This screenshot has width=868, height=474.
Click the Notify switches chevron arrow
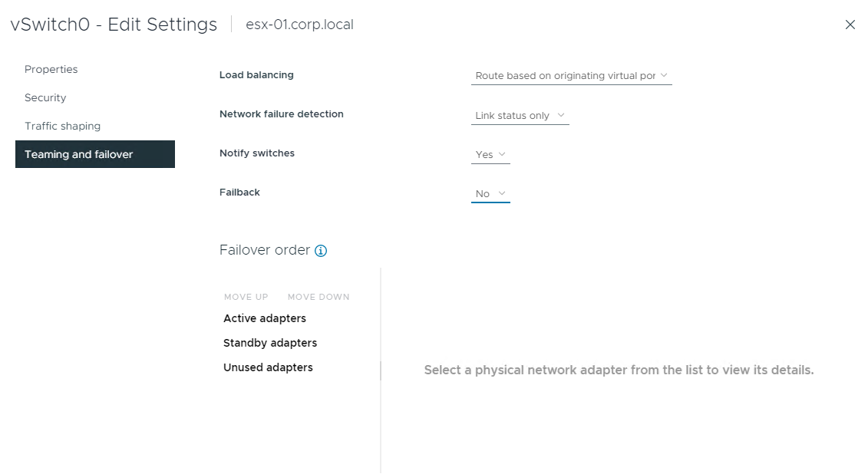click(x=502, y=154)
